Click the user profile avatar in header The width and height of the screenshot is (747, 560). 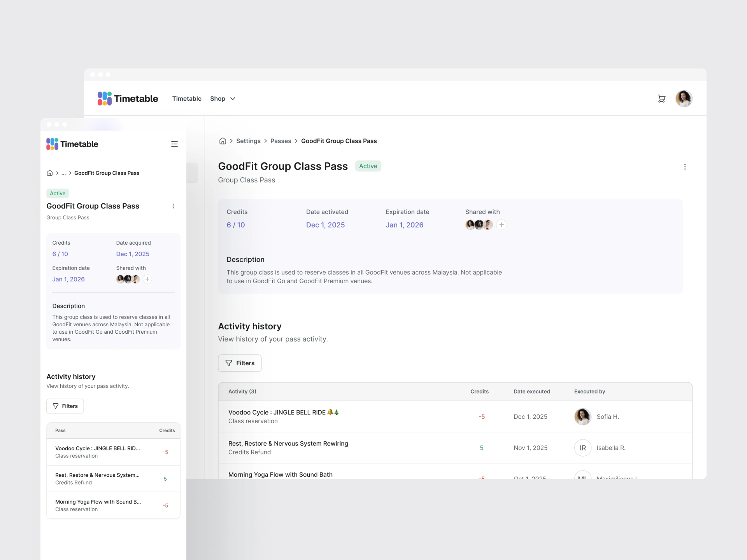684,99
